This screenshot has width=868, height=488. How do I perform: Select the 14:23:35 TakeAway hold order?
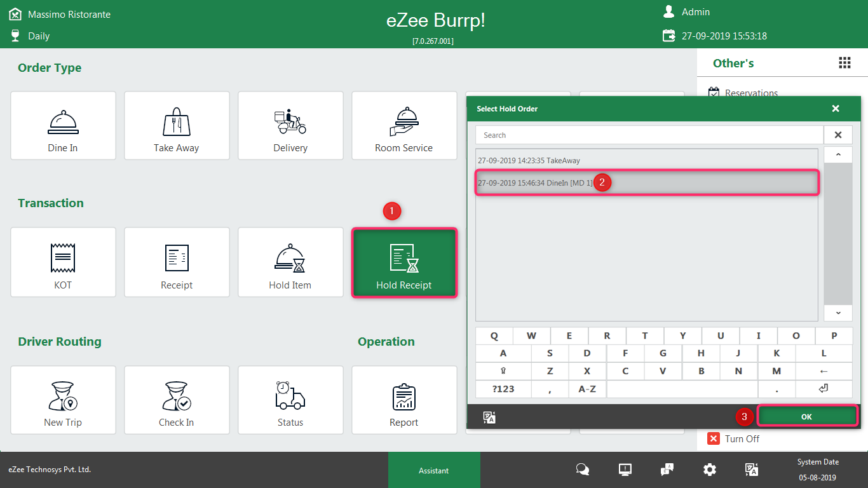pyautogui.click(x=647, y=161)
